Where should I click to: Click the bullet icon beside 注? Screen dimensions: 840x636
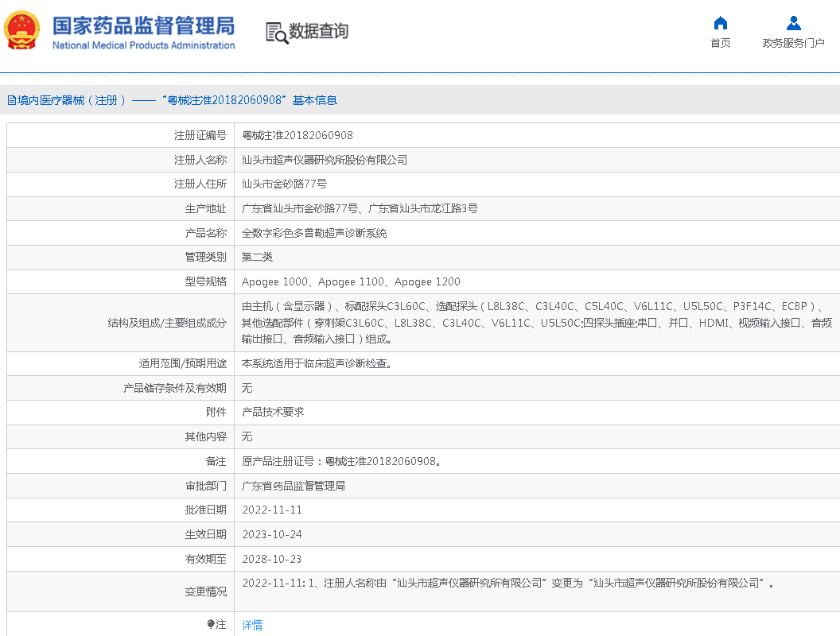[211, 625]
